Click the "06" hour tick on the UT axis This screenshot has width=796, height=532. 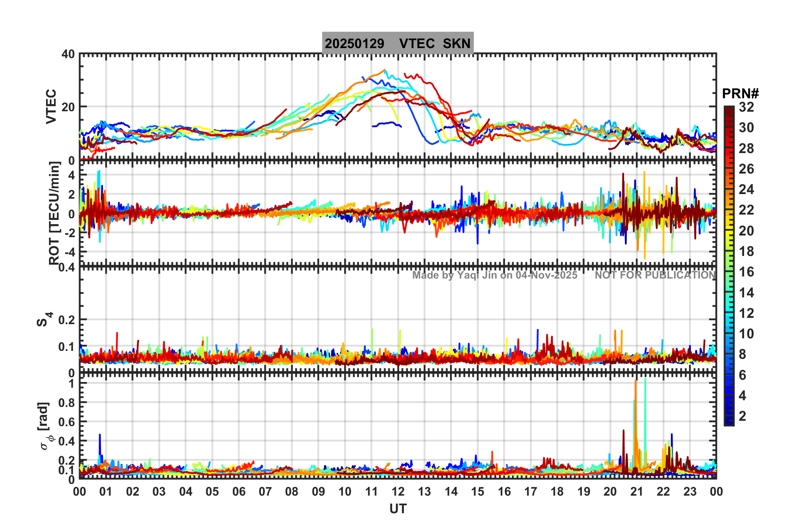click(239, 491)
